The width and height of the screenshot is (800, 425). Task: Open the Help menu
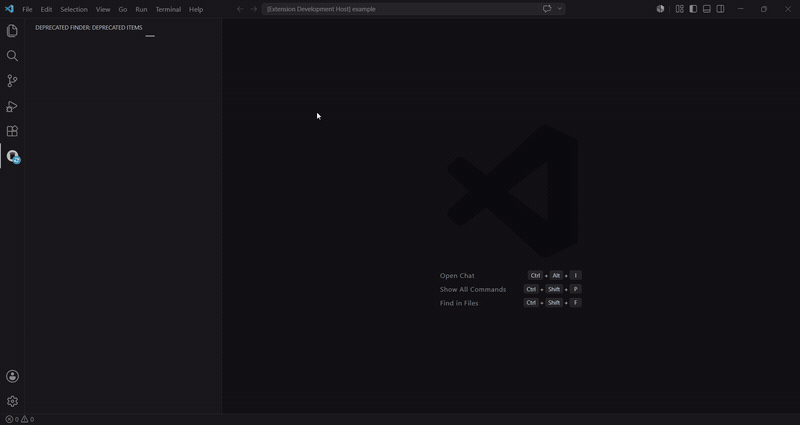pyautogui.click(x=196, y=9)
